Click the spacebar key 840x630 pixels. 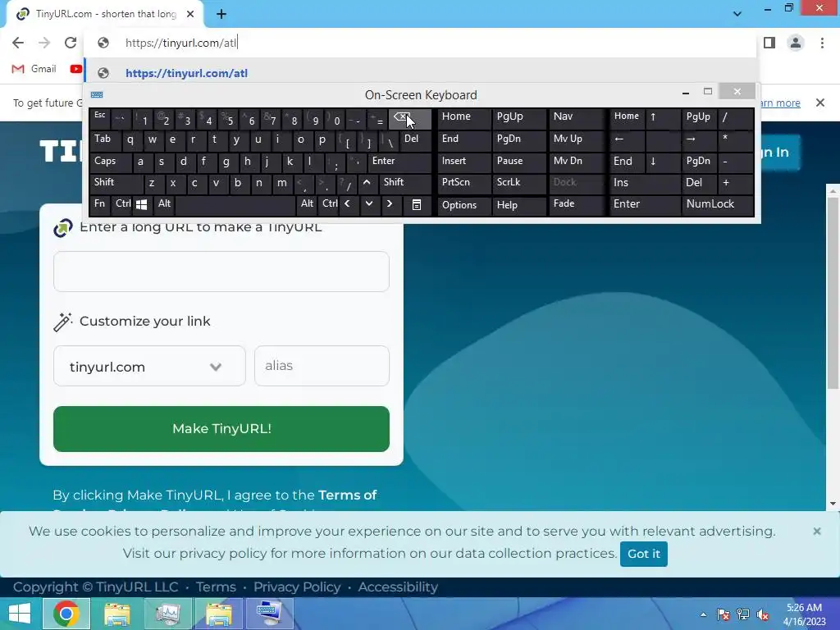click(x=235, y=204)
